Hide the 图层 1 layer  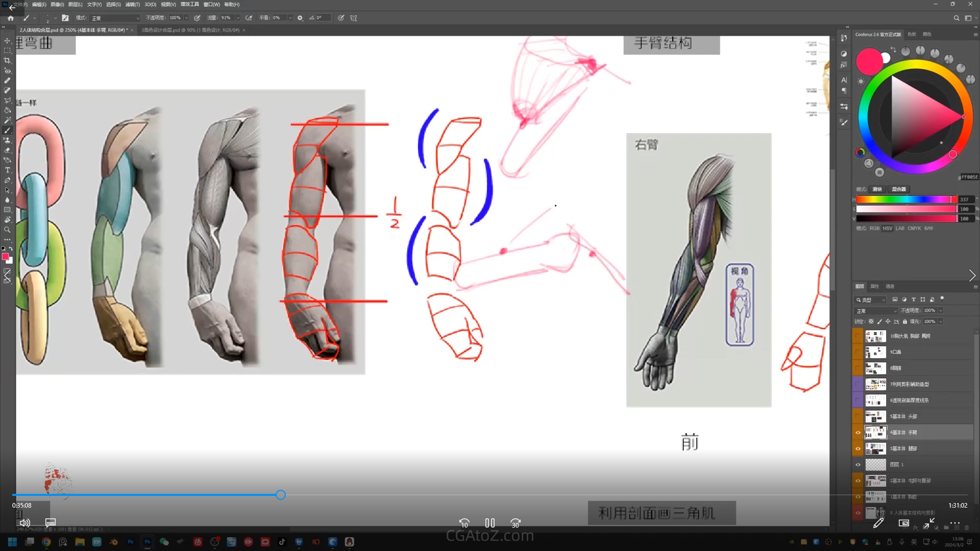pyautogui.click(x=858, y=465)
